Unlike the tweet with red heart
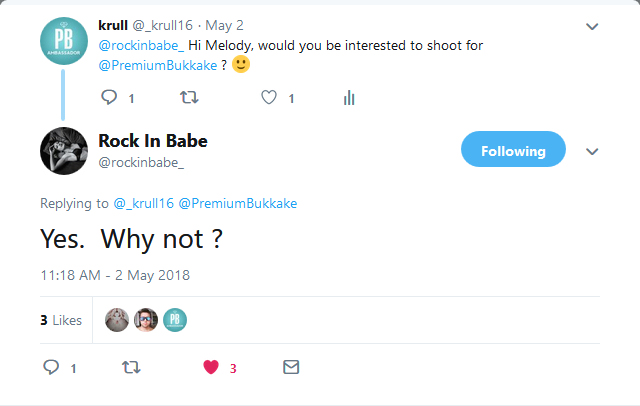 click(x=211, y=367)
